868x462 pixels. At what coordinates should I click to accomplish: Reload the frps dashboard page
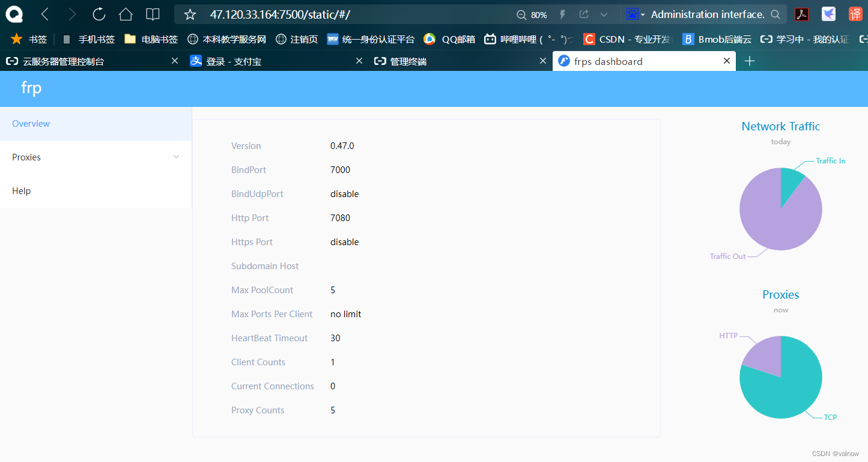coord(99,14)
